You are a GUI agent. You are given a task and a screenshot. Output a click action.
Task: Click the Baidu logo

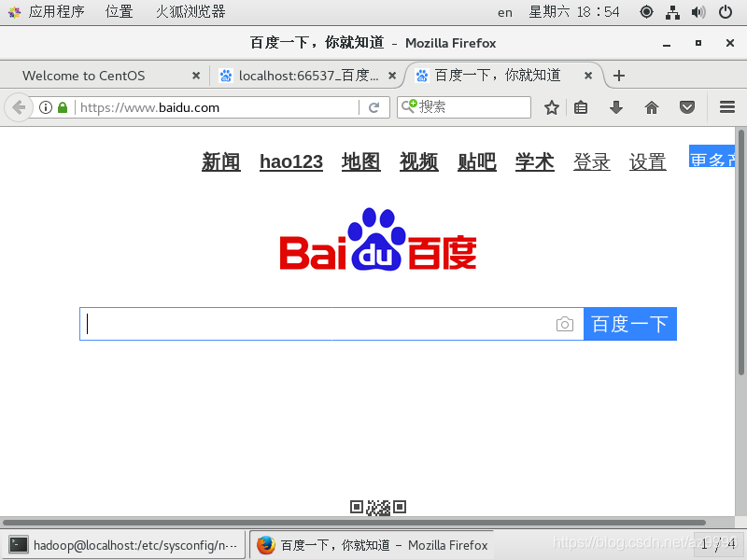(378, 240)
